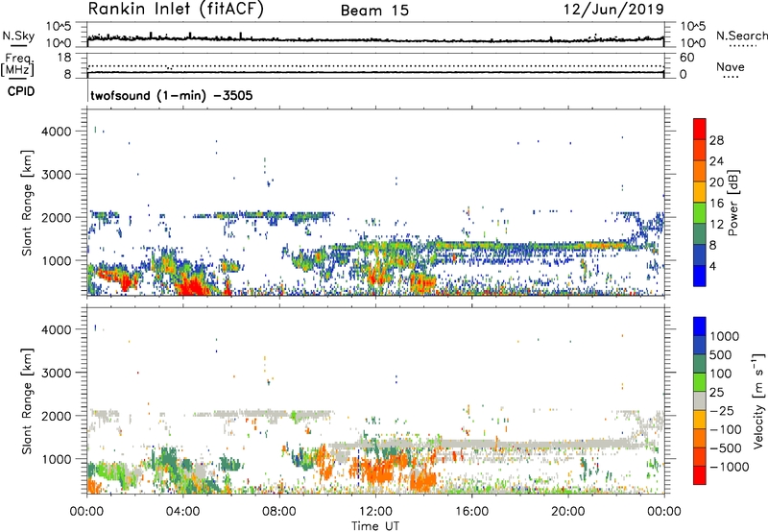Click the '2000' range tick in Velocity panel
This screenshot has height=532, width=768.
click(57, 416)
